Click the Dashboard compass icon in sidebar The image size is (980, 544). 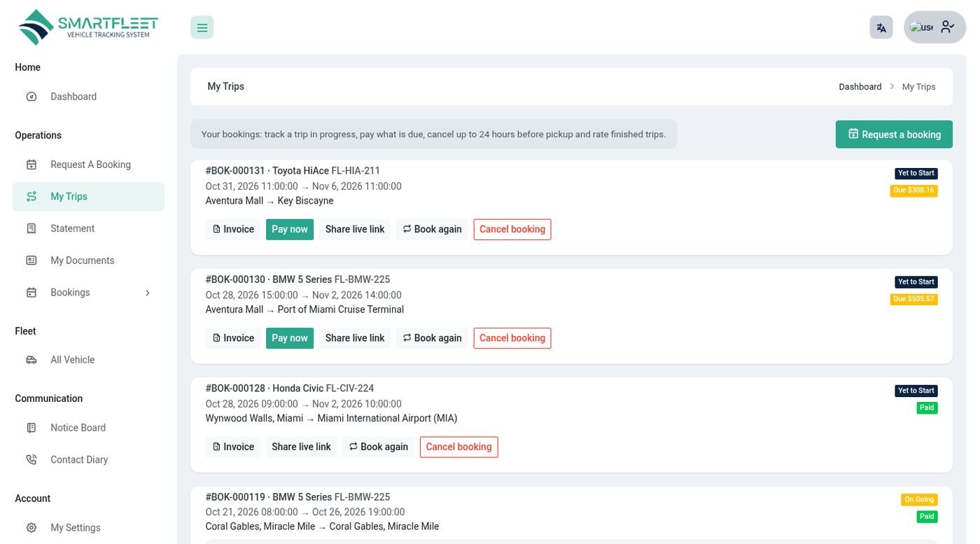coord(31,97)
